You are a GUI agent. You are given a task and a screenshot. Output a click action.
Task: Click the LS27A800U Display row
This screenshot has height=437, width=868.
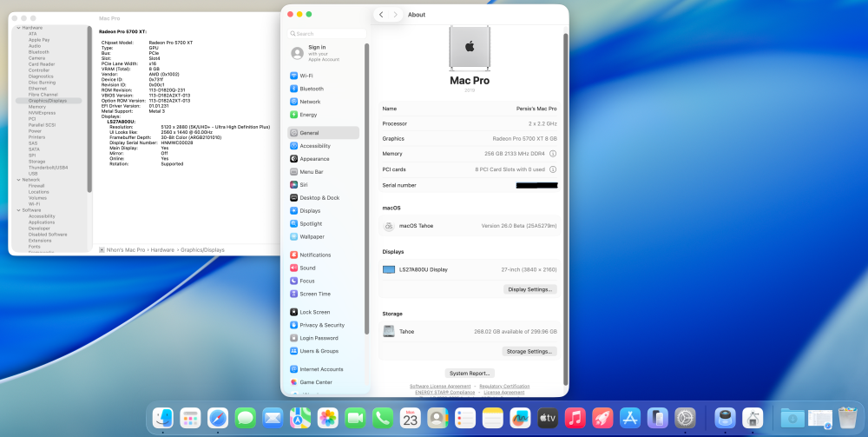pos(470,269)
